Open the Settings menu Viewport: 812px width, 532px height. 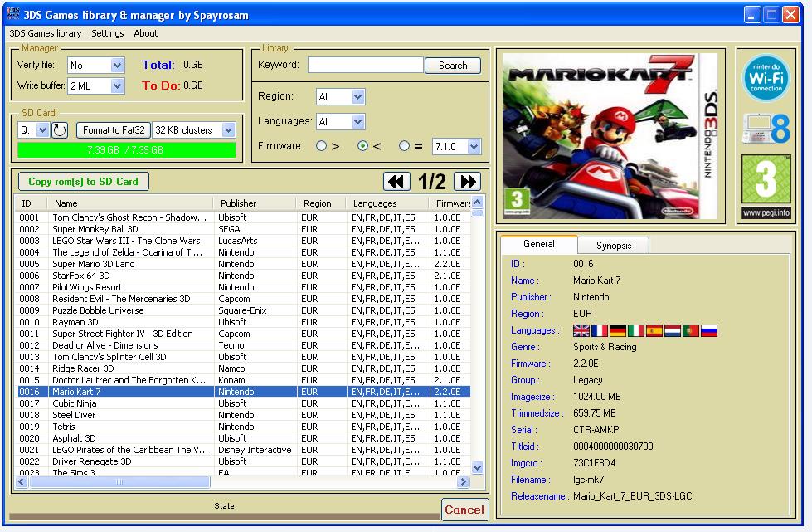click(108, 33)
